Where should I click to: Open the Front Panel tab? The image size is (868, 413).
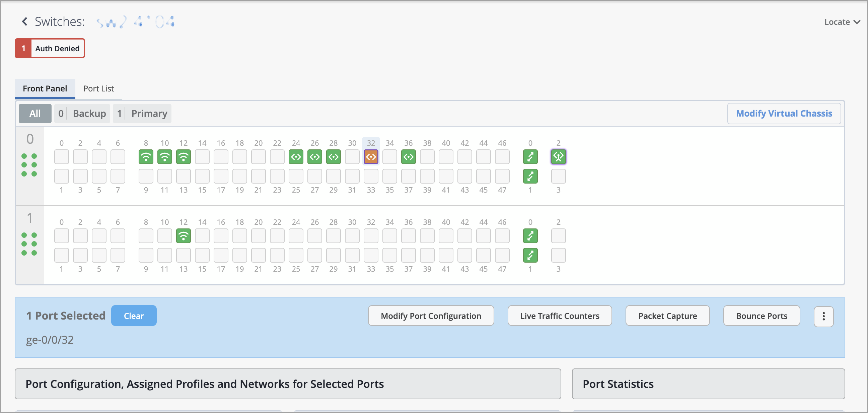coord(45,89)
